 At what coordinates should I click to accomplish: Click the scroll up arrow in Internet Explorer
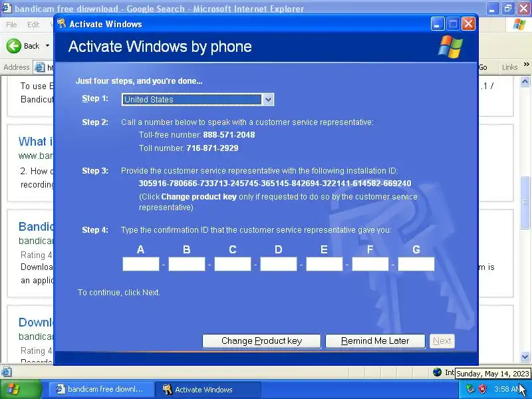coord(525,82)
